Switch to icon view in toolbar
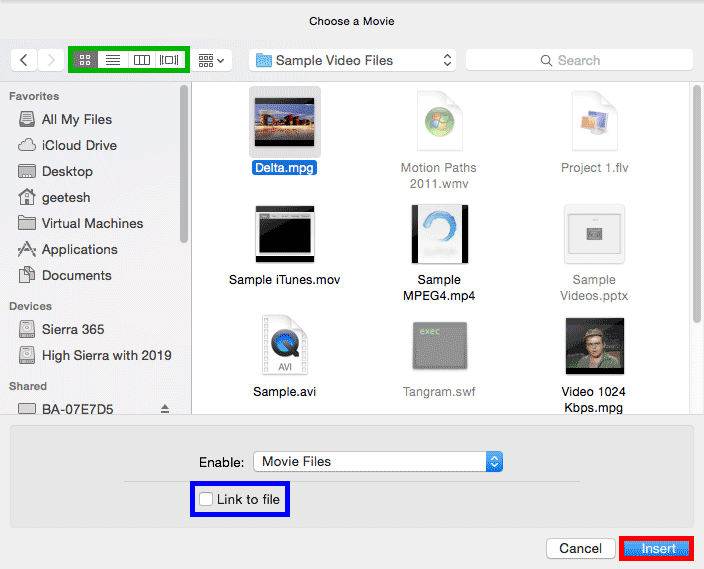Viewport: 704px width, 569px height. coord(85,60)
